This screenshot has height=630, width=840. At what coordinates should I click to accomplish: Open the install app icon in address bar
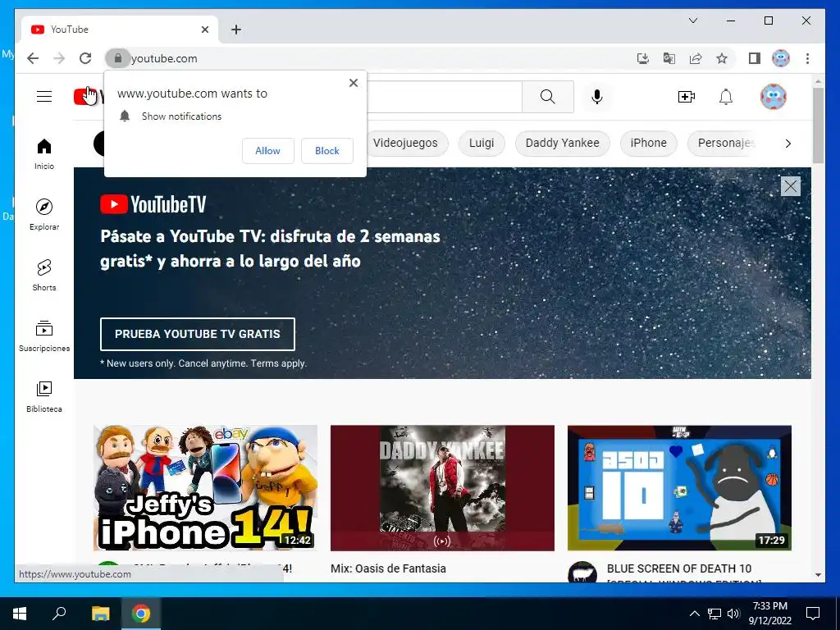point(643,58)
